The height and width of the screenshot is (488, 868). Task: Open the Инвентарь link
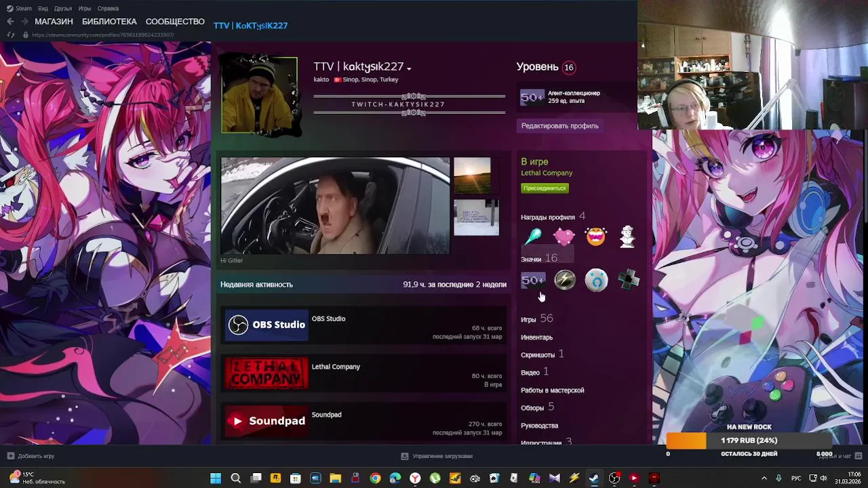point(536,337)
